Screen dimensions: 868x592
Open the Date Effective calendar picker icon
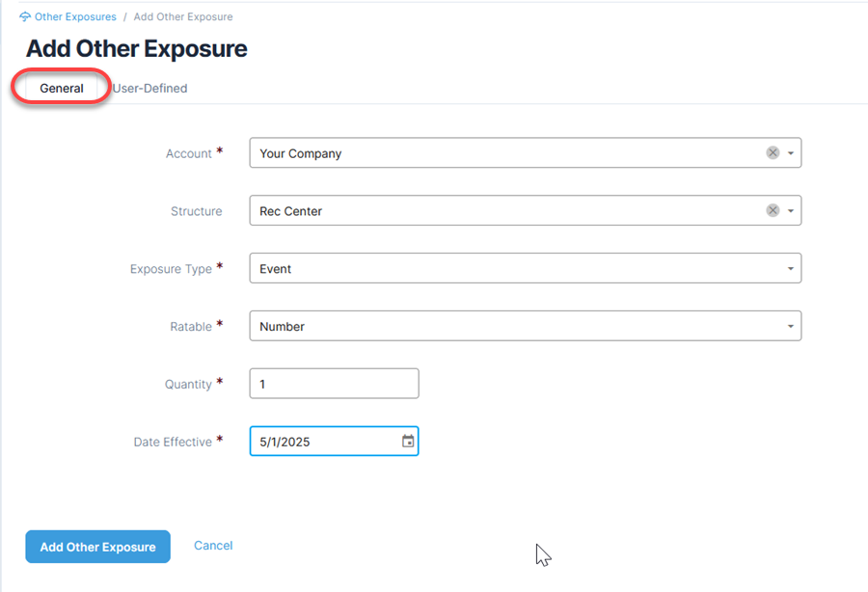[x=408, y=441]
